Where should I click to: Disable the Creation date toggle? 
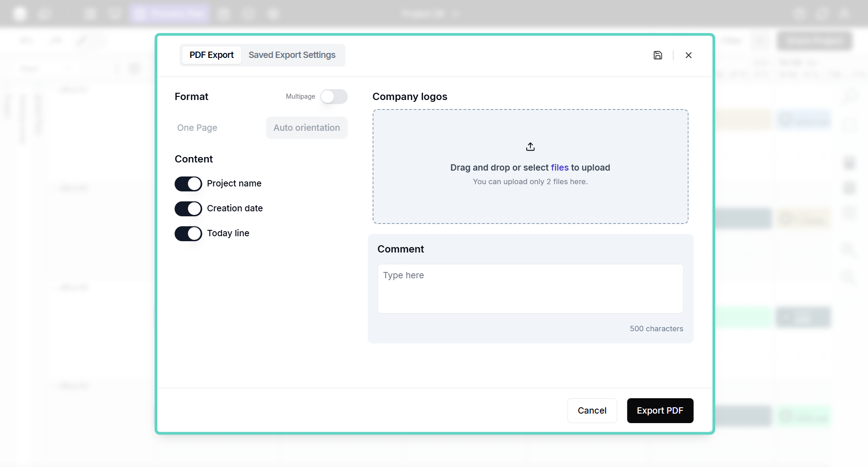coord(188,209)
